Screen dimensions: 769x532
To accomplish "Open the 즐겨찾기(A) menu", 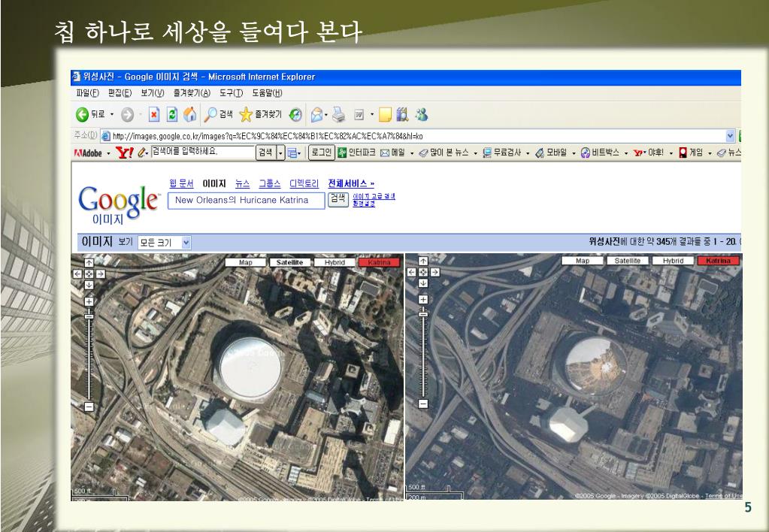I will [x=191, y=93].
